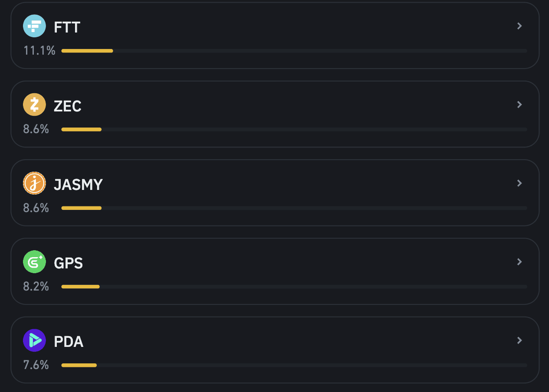
Task: Open GPS details via right chevron
Action: point(519,262)
